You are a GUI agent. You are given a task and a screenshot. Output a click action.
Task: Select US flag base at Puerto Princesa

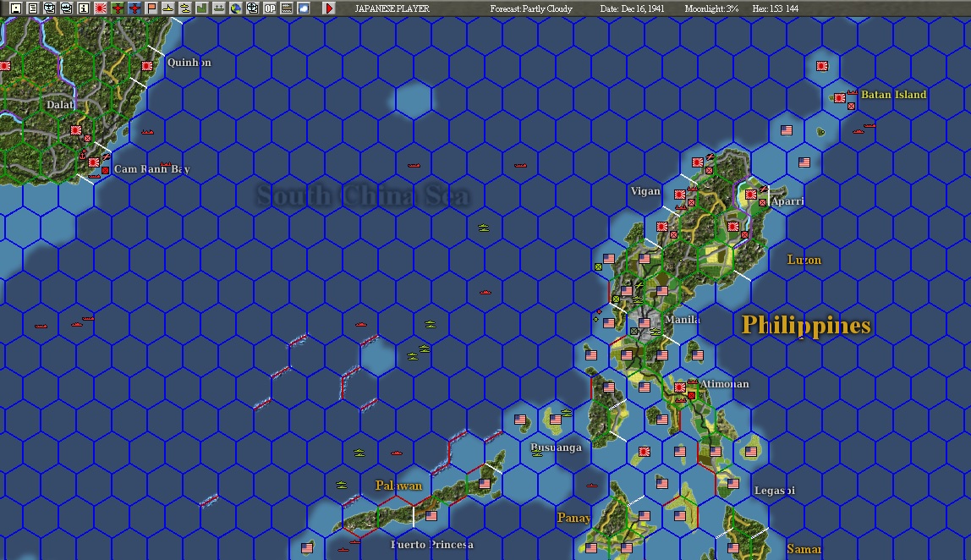pyautogui.click(x=431, y=515)
